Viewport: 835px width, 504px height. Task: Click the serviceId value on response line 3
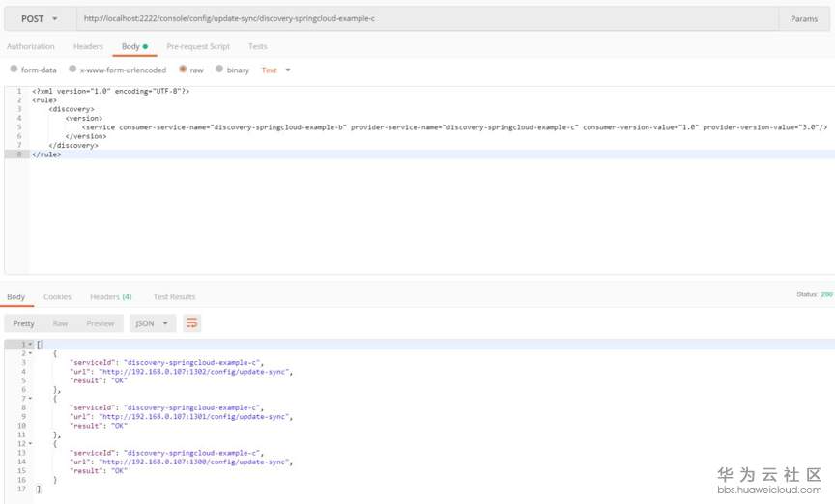click(192, 362)
